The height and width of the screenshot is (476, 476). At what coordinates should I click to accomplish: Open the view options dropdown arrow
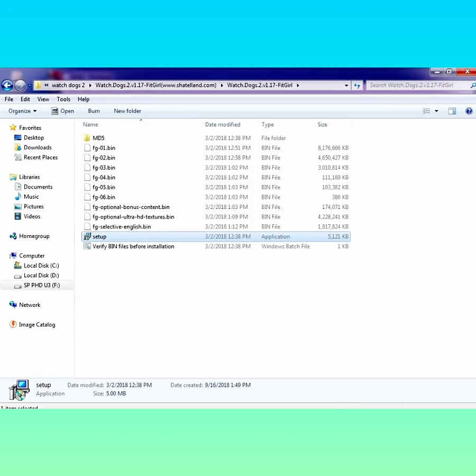436,111
